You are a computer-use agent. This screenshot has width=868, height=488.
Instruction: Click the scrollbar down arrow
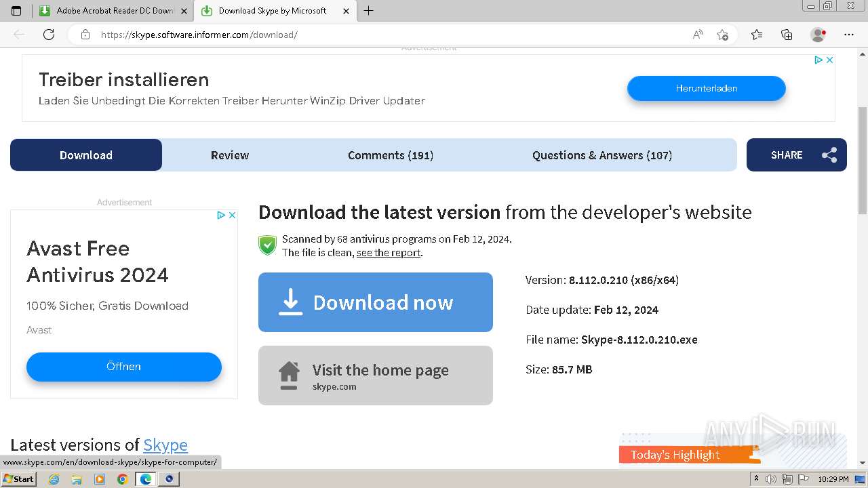[863, 463]
